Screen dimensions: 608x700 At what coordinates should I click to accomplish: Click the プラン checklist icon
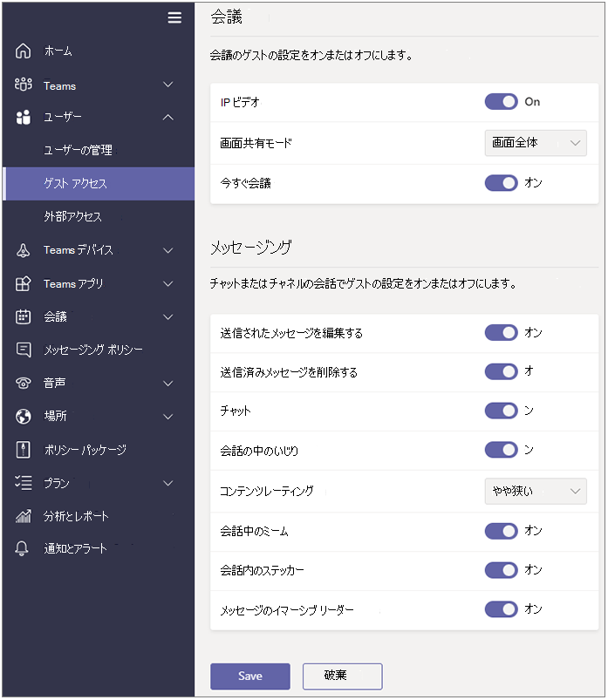[x=24, y=483]
